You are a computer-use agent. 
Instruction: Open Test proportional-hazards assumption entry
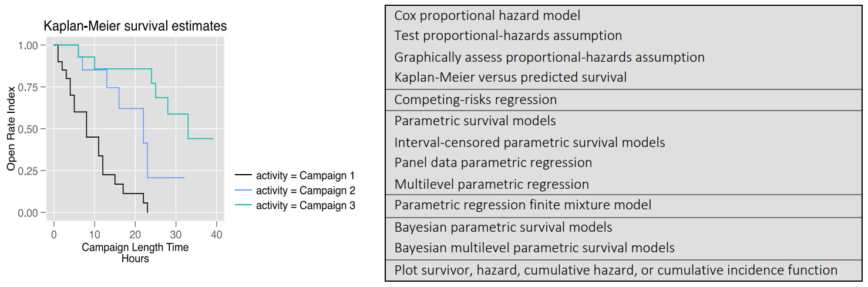pos(508,36)
